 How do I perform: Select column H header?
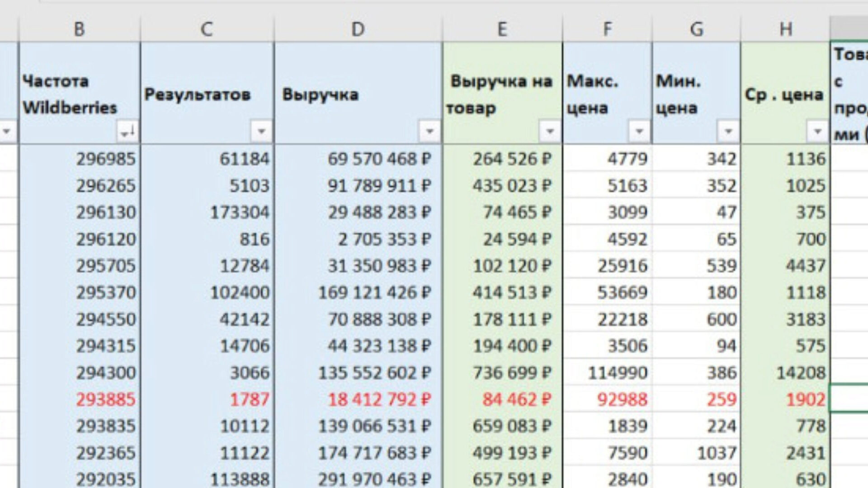(x=785, y=29)
